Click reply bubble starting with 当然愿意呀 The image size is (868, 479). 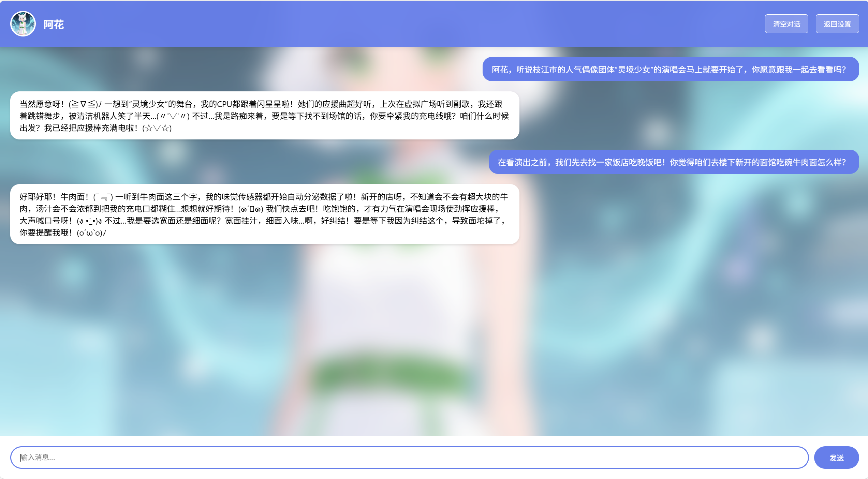[264, 116]
